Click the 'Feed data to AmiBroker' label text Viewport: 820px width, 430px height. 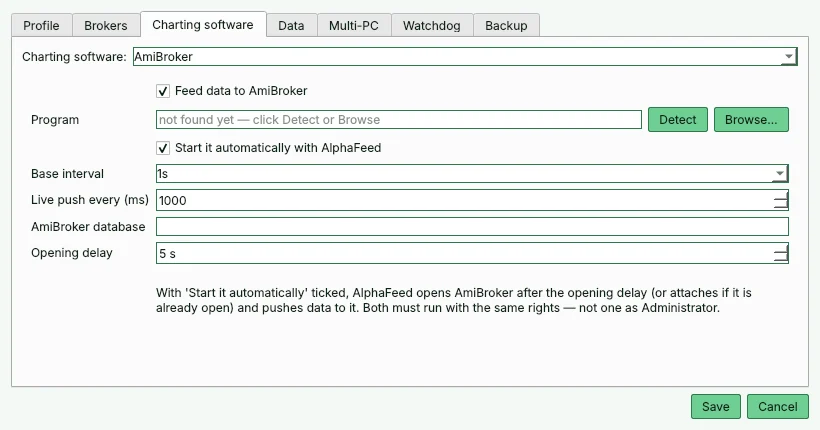[x=241, y=91]
